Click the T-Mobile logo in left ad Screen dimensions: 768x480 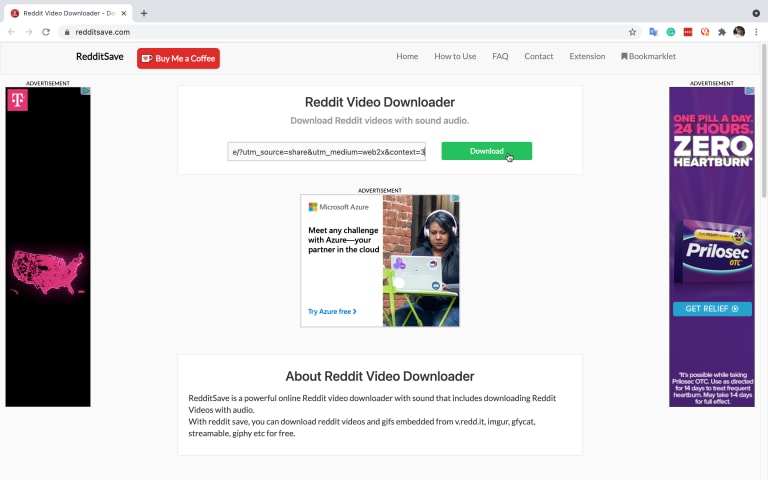coord(18,100)
